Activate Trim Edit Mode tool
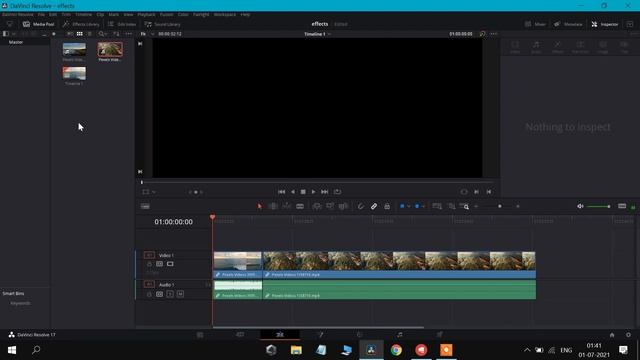This screenshot has height=360, width=640. pos(273,207)
